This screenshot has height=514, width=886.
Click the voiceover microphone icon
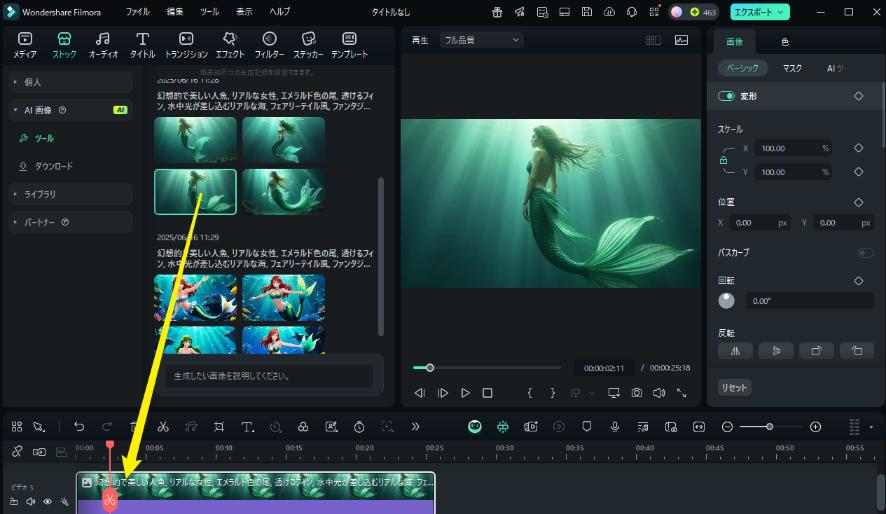pyautogui.click(x=615, y=427)
